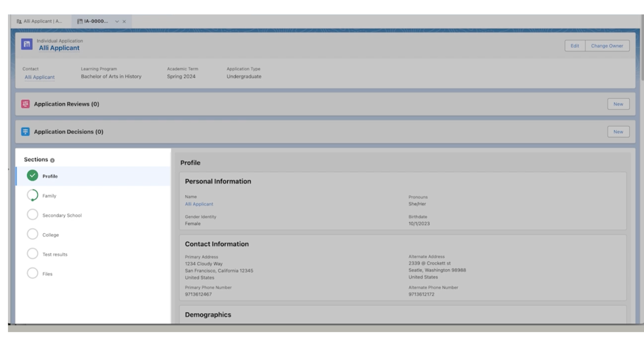Click the Application Reviews section icon
Viewport: 644px width, 351px height.
(x=26, y=104)
